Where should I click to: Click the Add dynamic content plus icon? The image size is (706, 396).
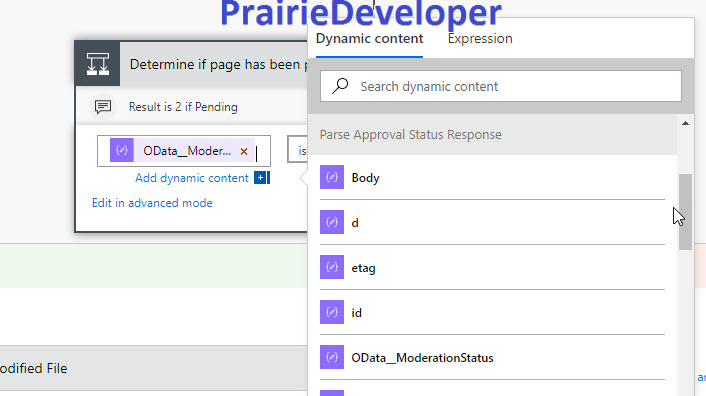[x=262, y=178]
